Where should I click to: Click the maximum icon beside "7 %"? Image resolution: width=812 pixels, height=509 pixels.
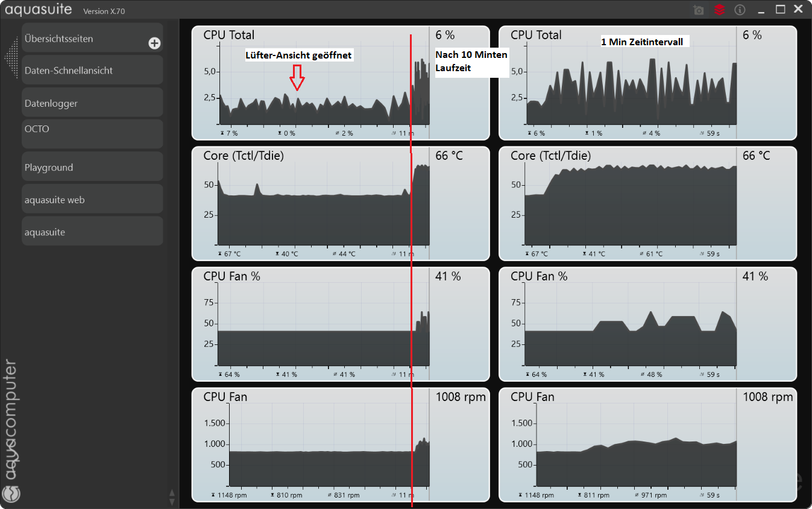[221, 133]
